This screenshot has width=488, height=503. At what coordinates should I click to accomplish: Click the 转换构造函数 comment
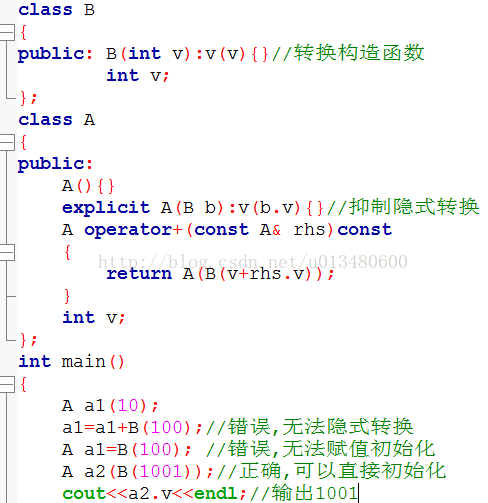[348, 53]
